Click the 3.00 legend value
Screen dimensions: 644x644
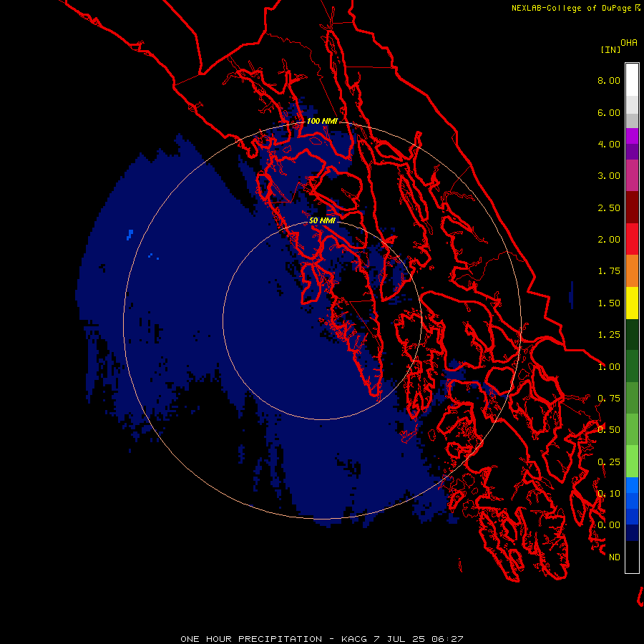click(609, 176)
